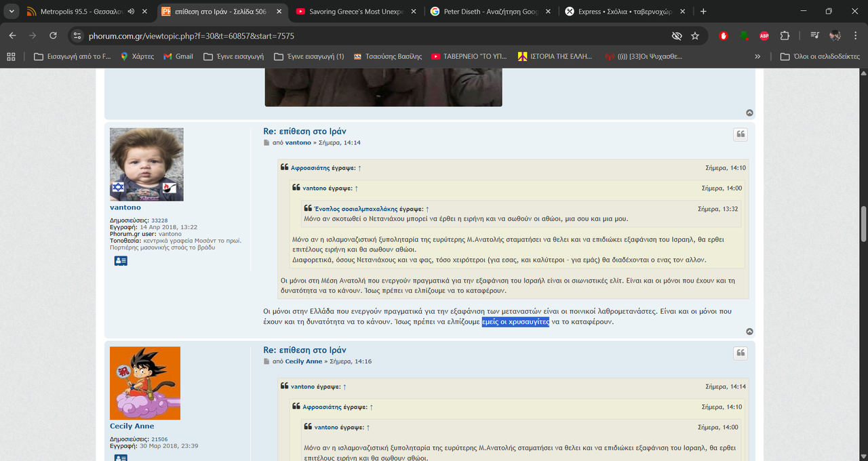Screen dimensions: 868x461
Task: Go to vantono 14:14 quoted post arrow in Cecily's post
Action: (x=344, y=387)
